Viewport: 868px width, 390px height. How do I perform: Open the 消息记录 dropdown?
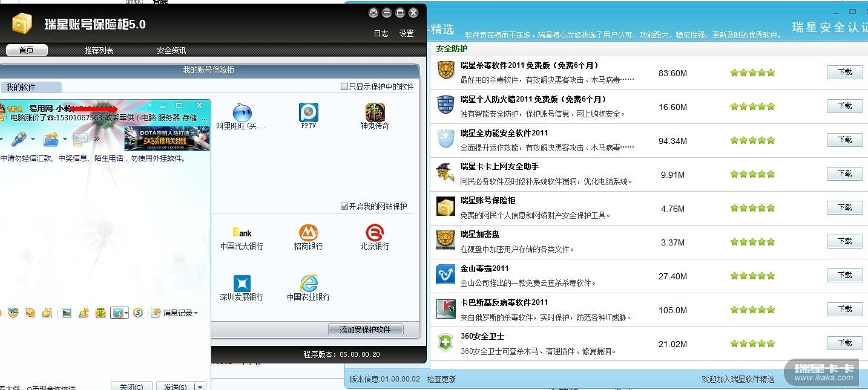click(174, 313)
